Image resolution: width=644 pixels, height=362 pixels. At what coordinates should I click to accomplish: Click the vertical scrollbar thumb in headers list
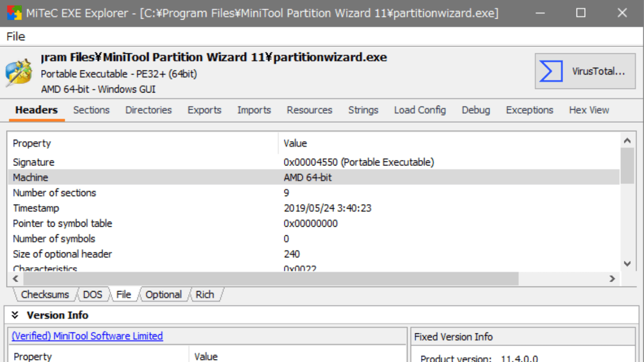point(627,166)
